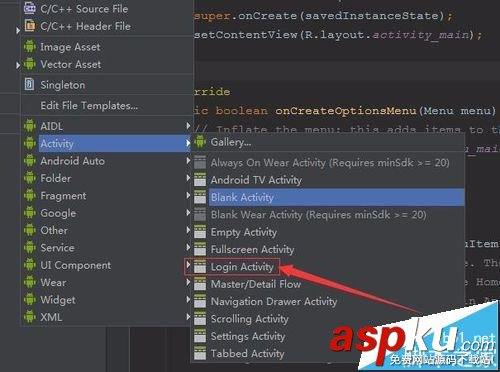Click onCreateOptionsMenu in the code editor
500x372 pixels.
pos(346,111)
